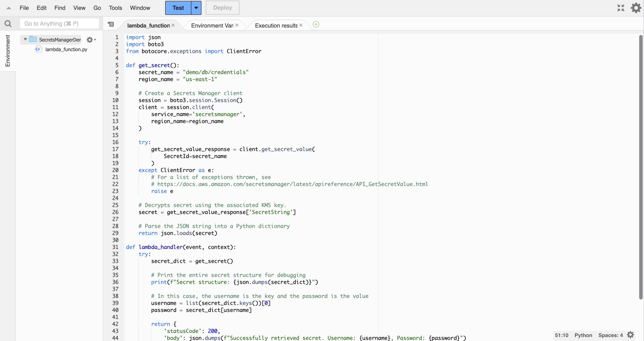
Task: Click the blue Test button
Action: coord(178,8)
